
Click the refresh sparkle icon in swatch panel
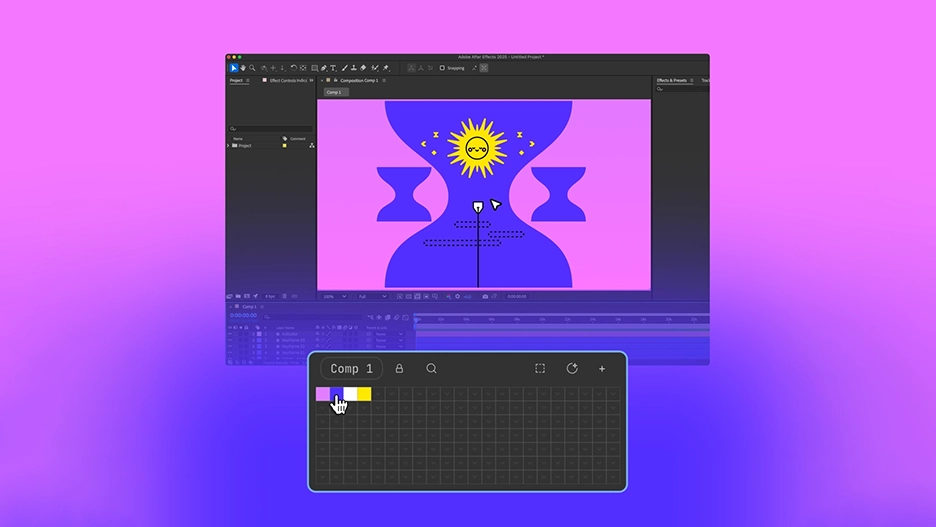tap(572, 368)
